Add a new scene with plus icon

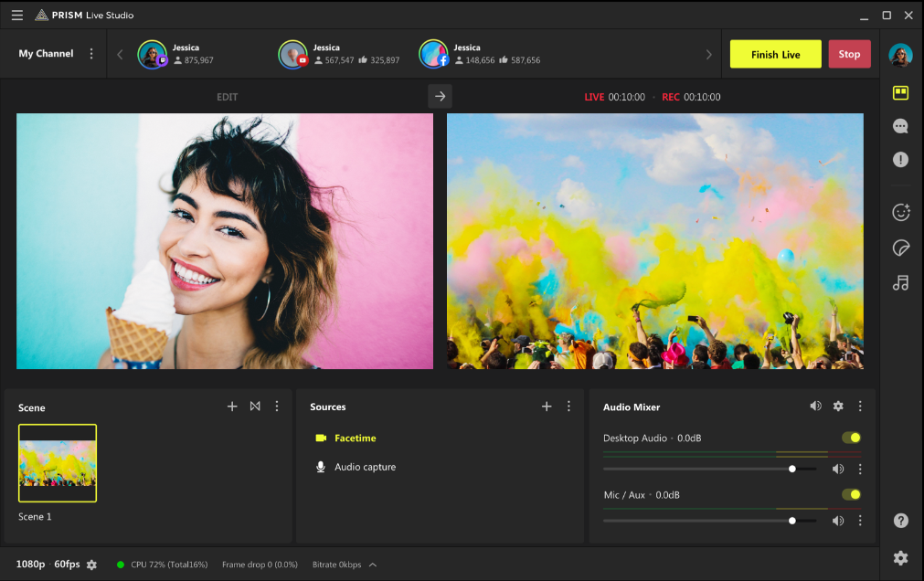point(232,407)
